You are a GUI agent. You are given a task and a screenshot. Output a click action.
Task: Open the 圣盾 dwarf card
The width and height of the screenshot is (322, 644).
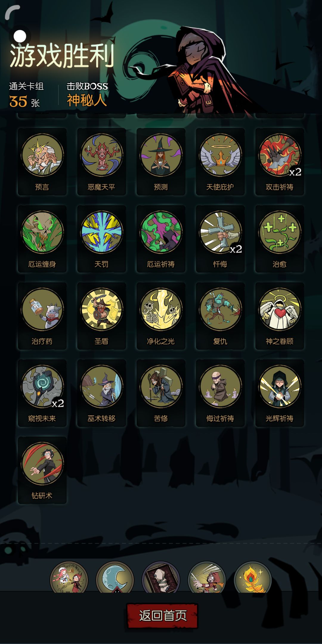tap(101, 316)
